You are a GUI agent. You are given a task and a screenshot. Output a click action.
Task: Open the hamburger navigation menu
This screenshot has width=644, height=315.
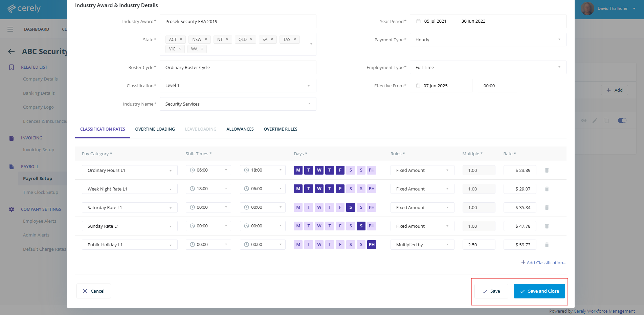(x=10, y=29)
